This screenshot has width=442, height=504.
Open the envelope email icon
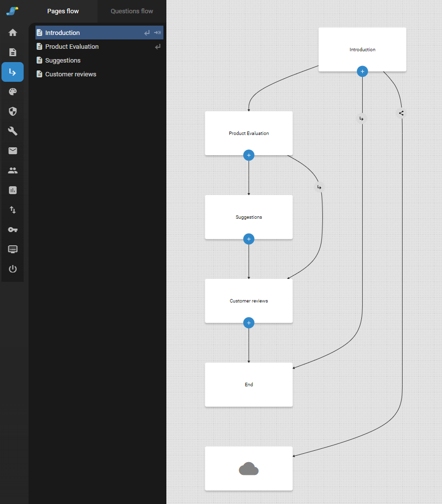[13, 151]
